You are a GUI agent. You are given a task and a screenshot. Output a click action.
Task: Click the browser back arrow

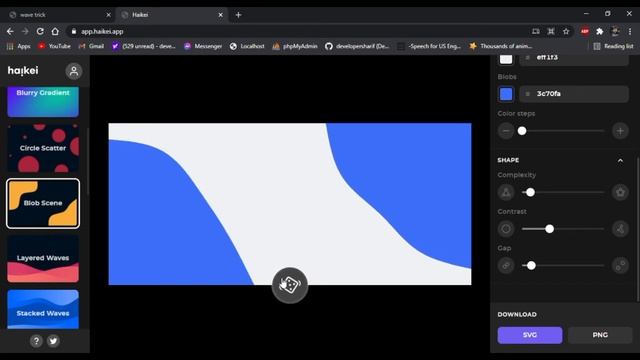click(10, 31)
